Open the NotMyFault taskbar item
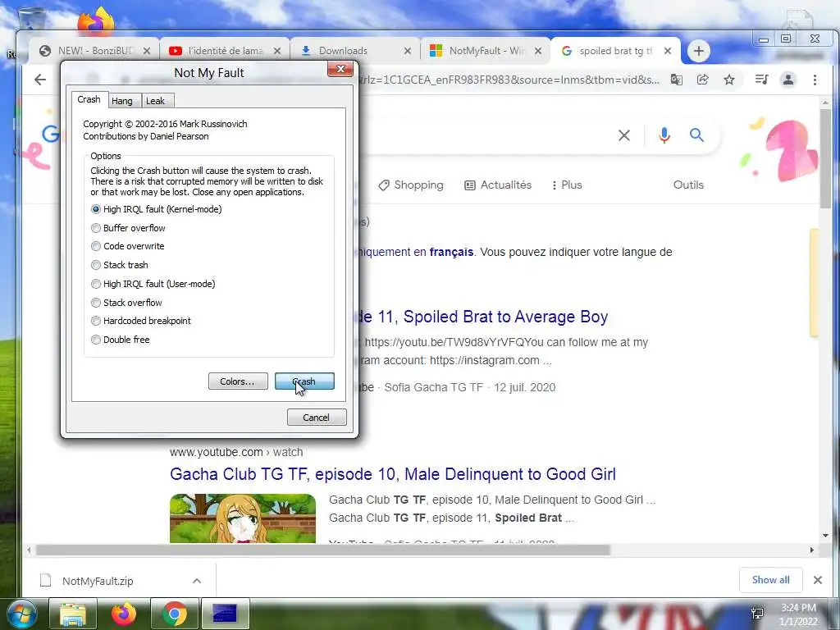The image size is (840, 630). point(225,614)
